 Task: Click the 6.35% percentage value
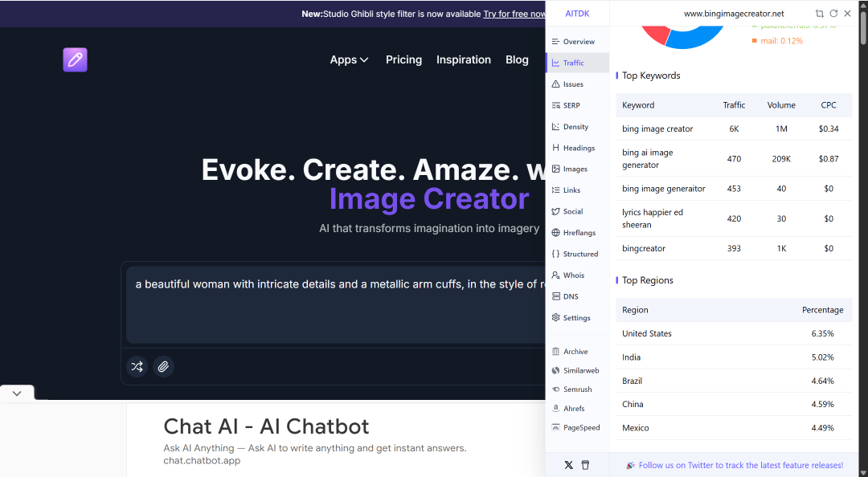click(x=823, y=333)
